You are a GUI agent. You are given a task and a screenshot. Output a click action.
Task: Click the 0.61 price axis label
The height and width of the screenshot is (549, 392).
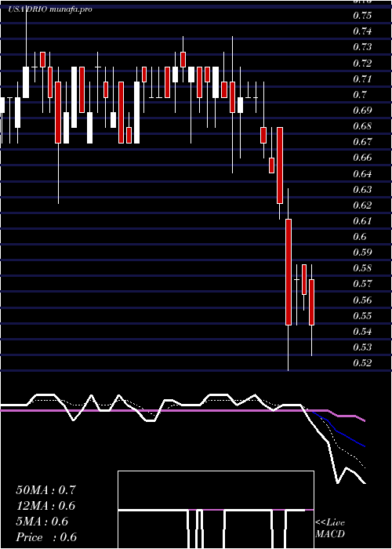coord(362,221)
